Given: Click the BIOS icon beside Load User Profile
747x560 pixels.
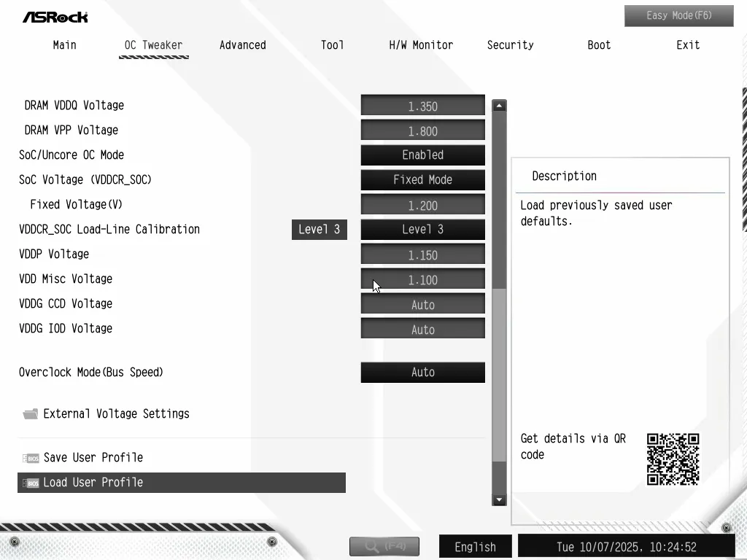Looking at the screenshot, I should [x=31, y=483].
